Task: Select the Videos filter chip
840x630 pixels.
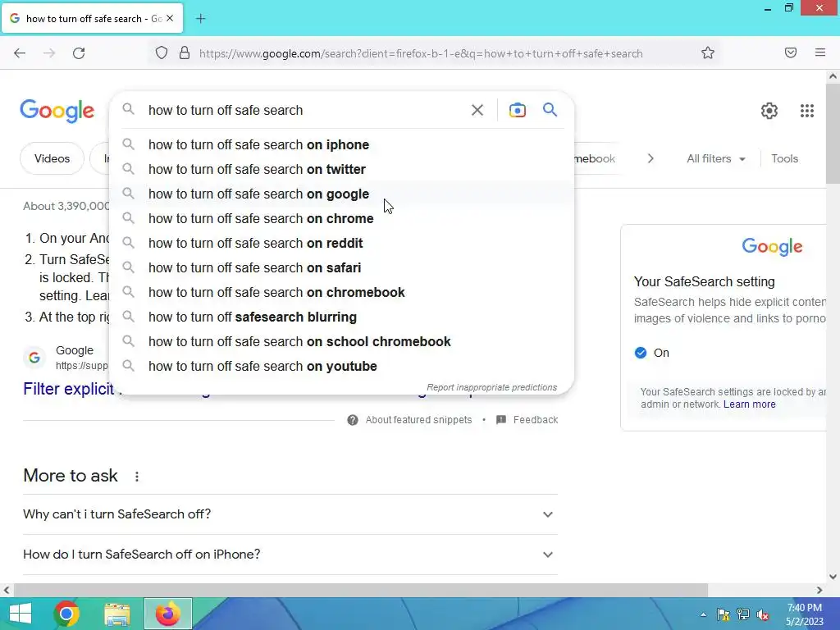Action: pyautogui.click(x=52, y=158)
